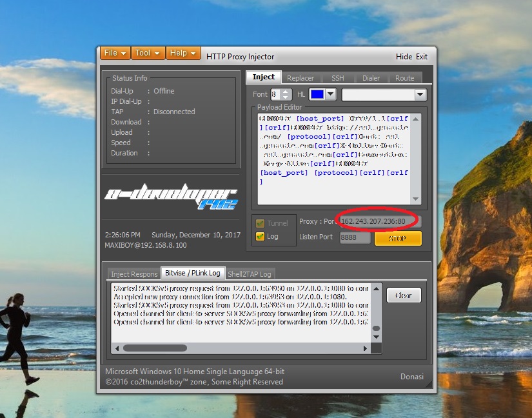Open the Route tab
This screenshot has width=532, height=418.
405,77
